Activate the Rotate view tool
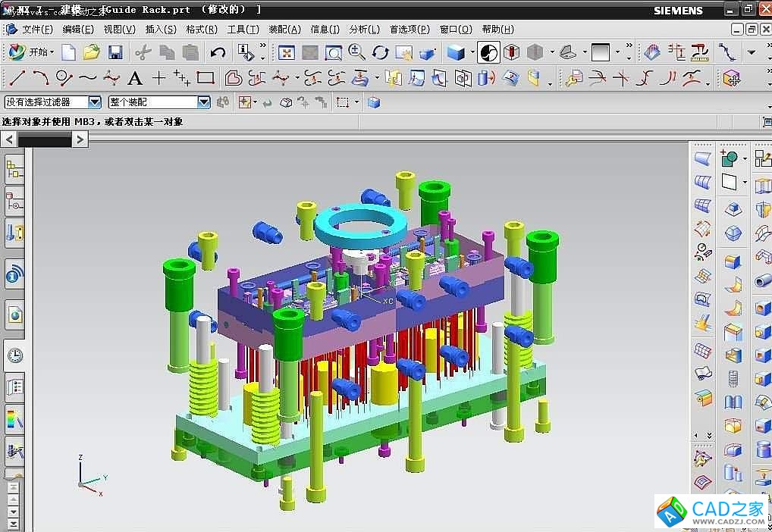772x532 pixels. pyautogui.click(x=380, y=52)
